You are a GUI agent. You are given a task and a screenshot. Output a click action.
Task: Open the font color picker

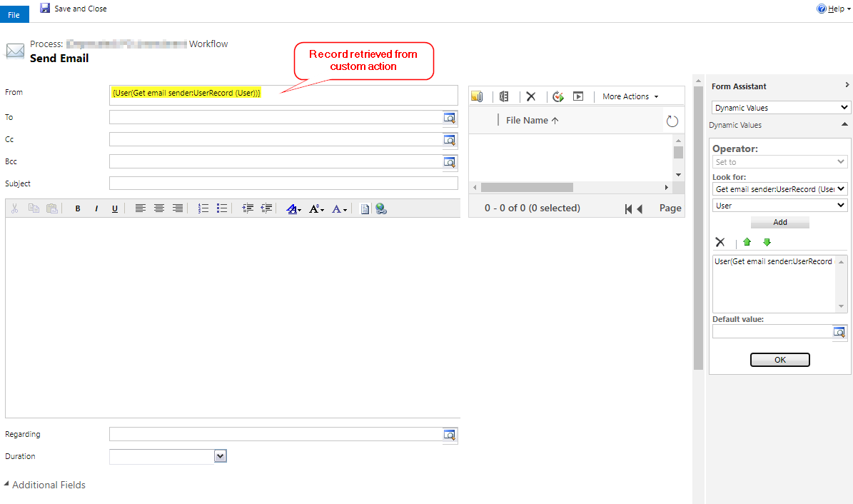(294, 208)
